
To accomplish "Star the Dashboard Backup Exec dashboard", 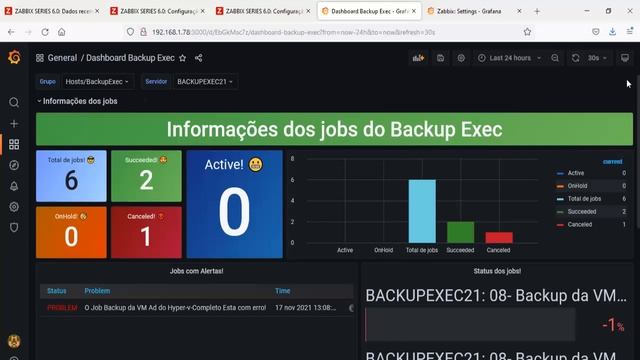I will coord(182,58).
